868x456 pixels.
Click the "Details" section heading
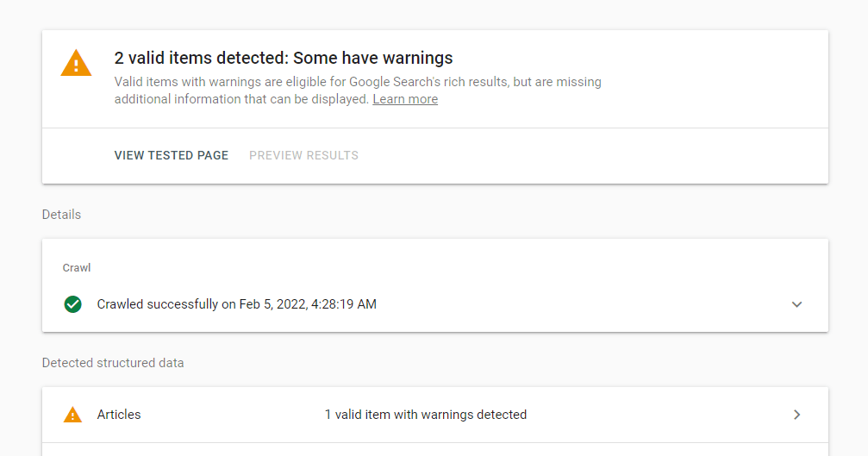61,215
